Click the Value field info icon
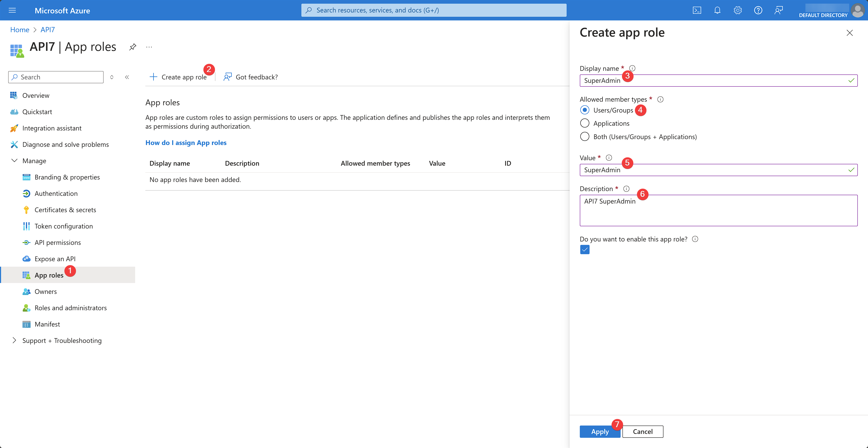The width and height of the screenshot is (868, 448). tap(609, 158)
